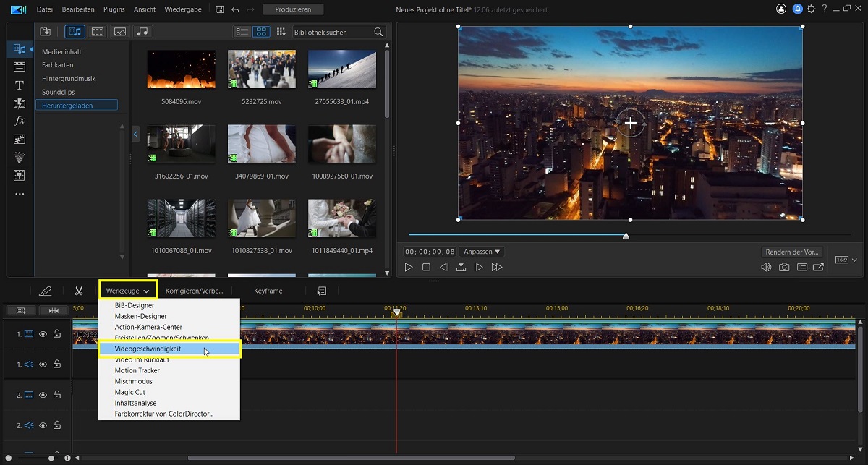Image resolution: width=868 pixels, height=465 pixels.
Task: Click the Produzieren button
Action: 293,9
